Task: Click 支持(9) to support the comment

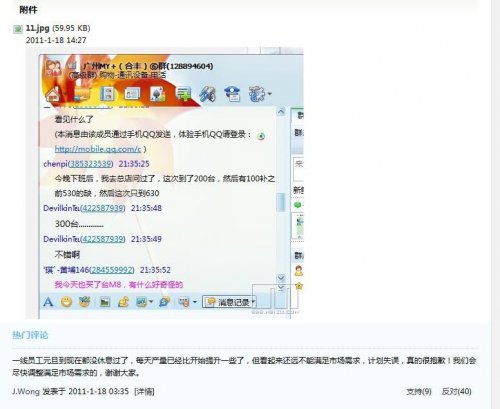Action: click(x=419, y=391)
